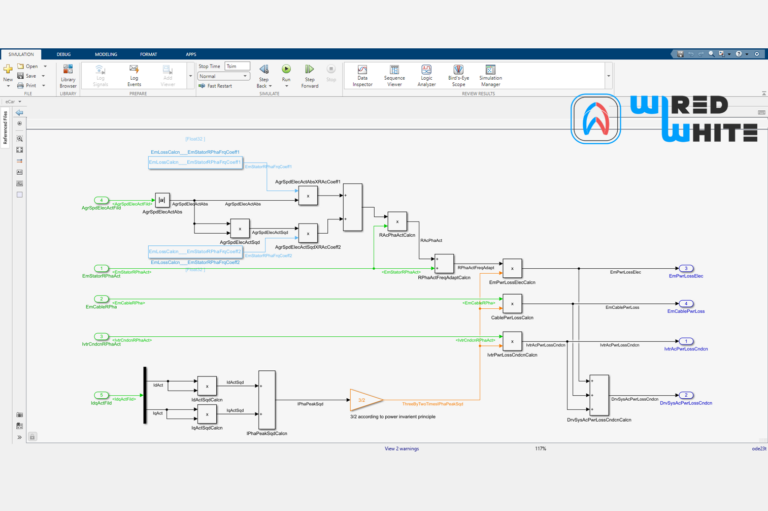Switch to the Modeling tab

pos(106,54)
